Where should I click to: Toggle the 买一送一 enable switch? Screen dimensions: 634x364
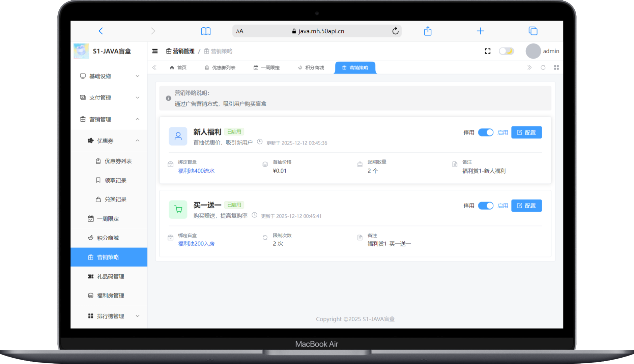click(485, 206)
